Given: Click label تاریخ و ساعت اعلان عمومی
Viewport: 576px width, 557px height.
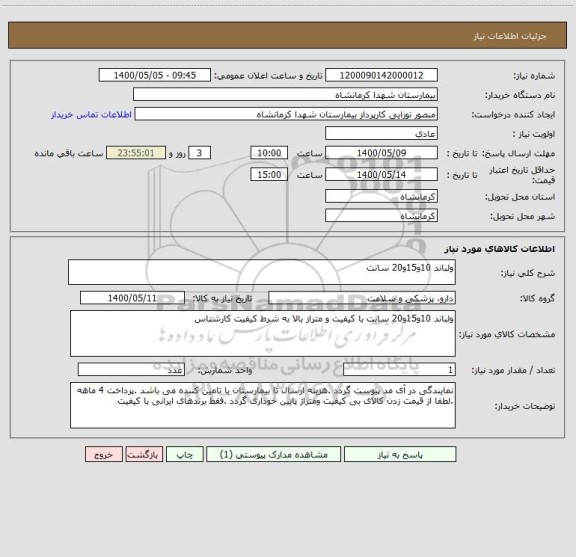Looking at the screenshot, I should [268, 76].
